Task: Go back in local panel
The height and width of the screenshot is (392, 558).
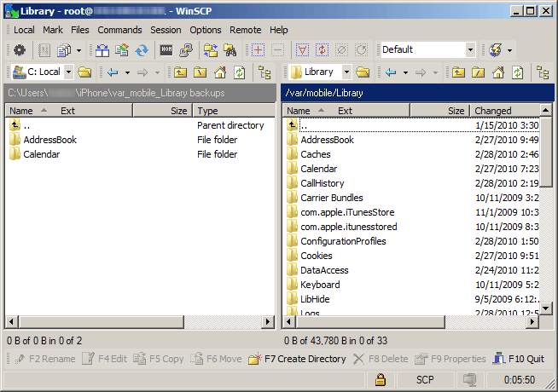Action: (113, 72)
